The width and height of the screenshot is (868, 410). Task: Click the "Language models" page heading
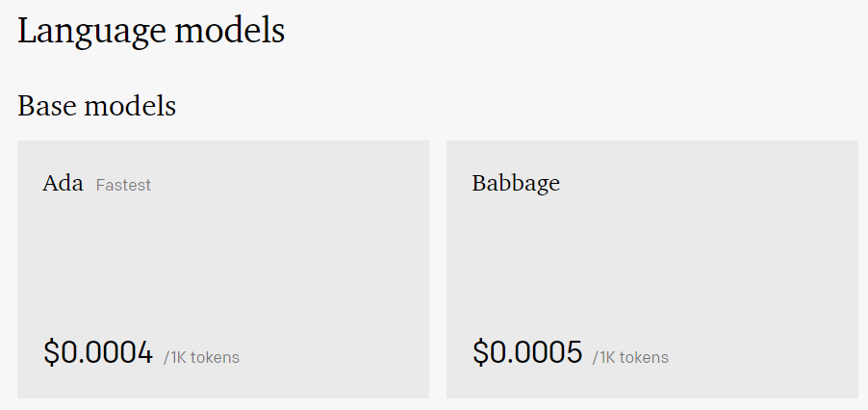click(x=151, y=30)
